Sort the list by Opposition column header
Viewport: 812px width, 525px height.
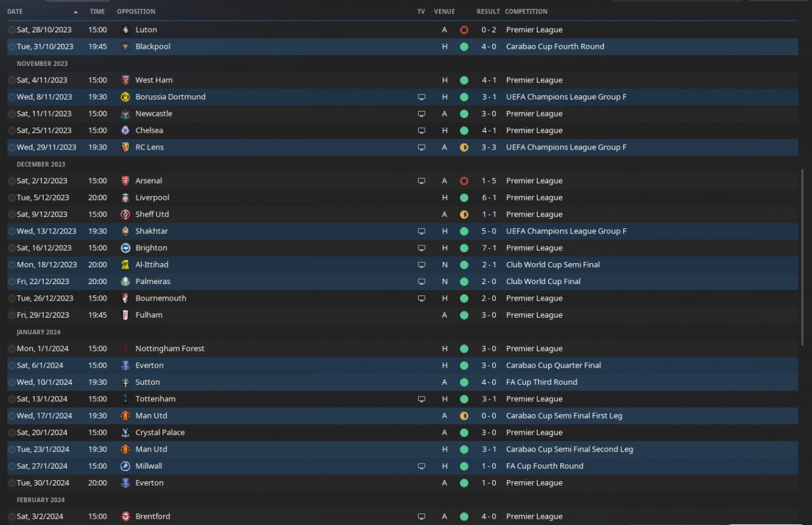(x=136, y=11)
